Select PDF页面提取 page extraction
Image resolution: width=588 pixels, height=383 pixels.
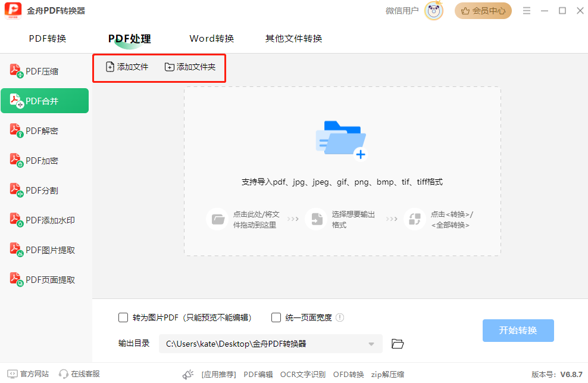pos(44,280)
